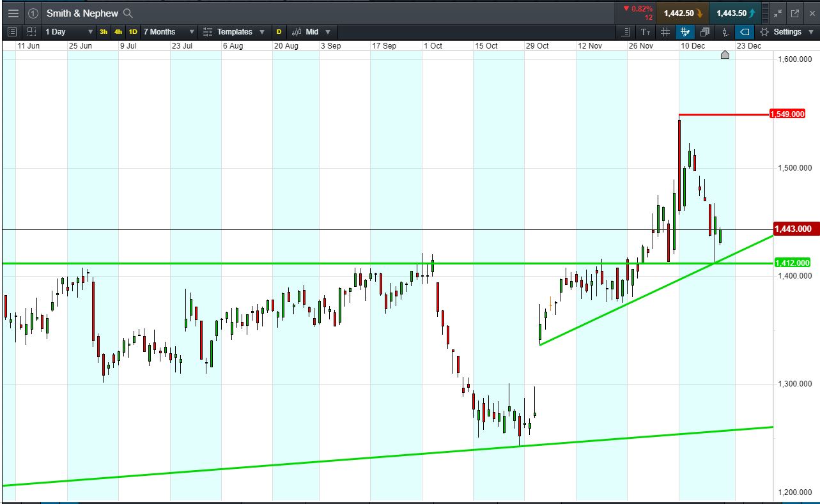Toggle the yellow D button

tap(279, 32)
